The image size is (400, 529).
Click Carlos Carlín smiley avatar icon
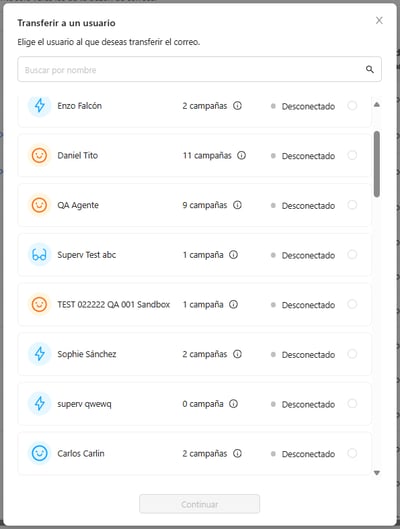point(39,453)
